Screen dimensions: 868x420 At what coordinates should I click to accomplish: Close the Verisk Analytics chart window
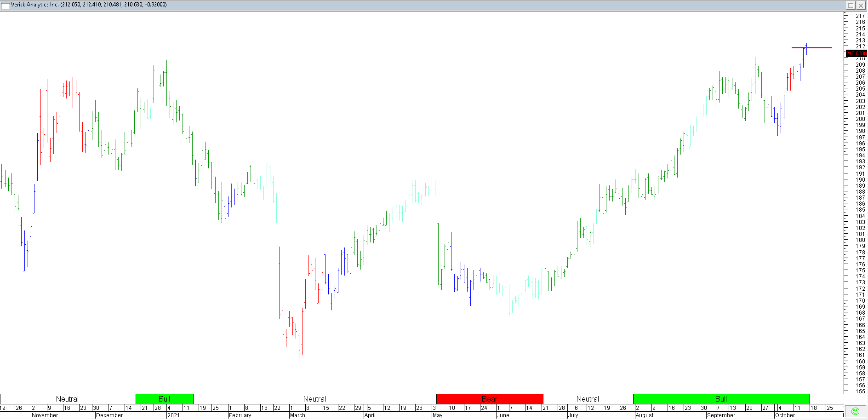[x=860, y=6]
